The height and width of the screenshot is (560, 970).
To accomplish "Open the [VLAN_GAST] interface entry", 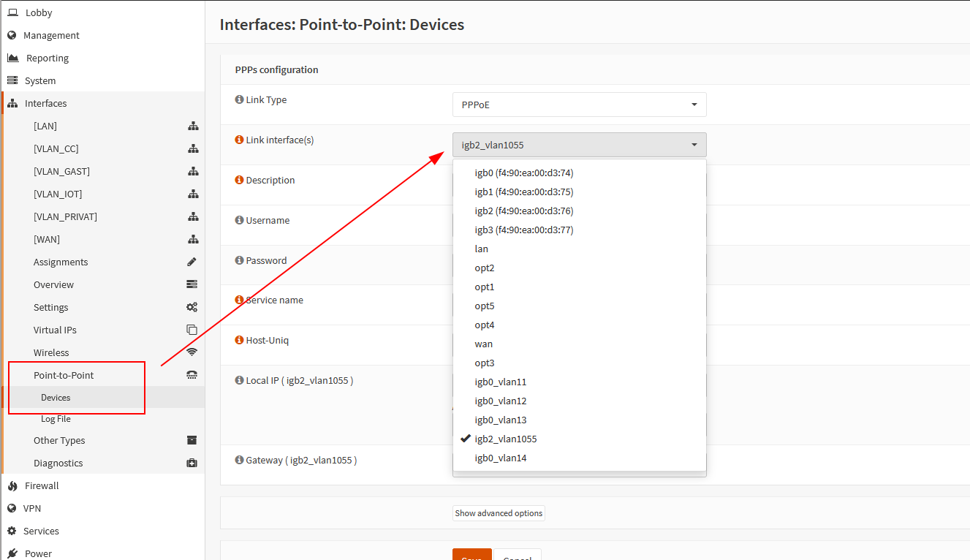I will [61, 171].
